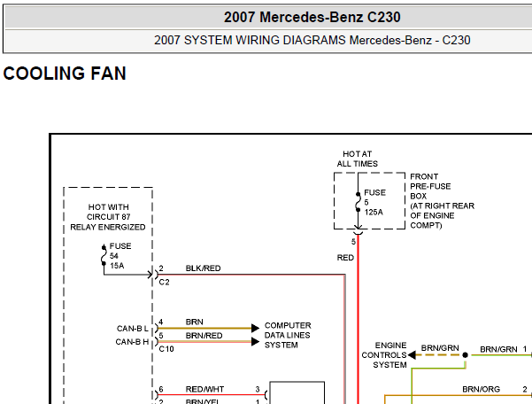Click the 'BRN/ORG' wire label
Viewport: 532px width, 404px height.
[482, 390]
